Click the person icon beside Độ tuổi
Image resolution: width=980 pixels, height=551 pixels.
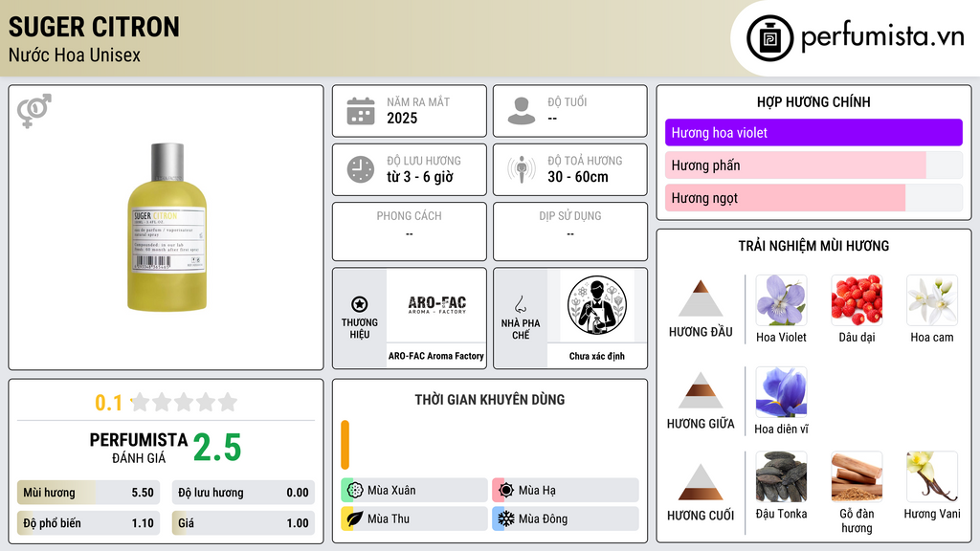click(522, 111)
